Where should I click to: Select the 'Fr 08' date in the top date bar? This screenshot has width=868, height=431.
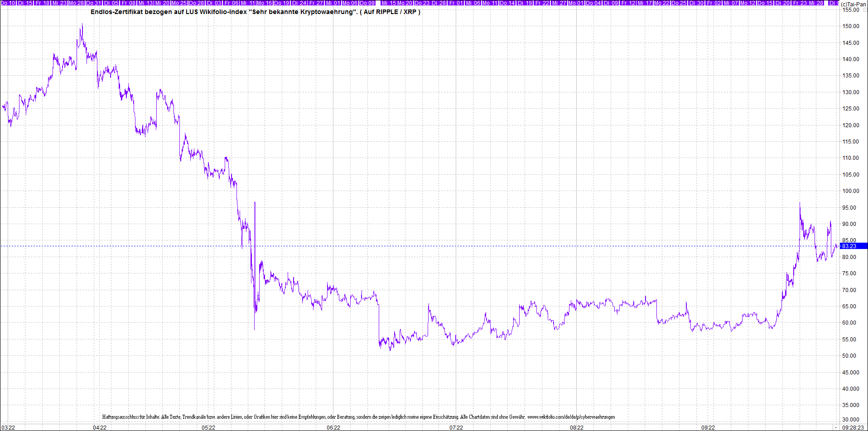pos(129,3)
